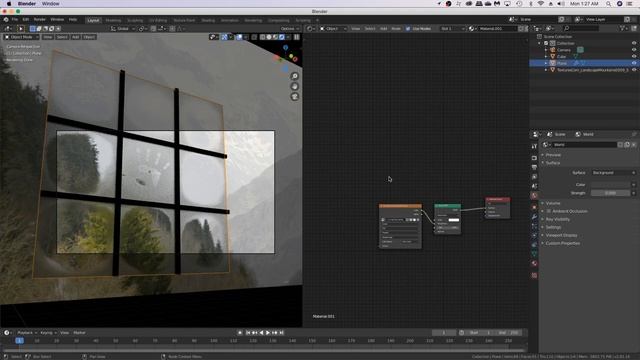Hide Camera using its eye icon
Screen dimensions: 640x360
point(634,50)
